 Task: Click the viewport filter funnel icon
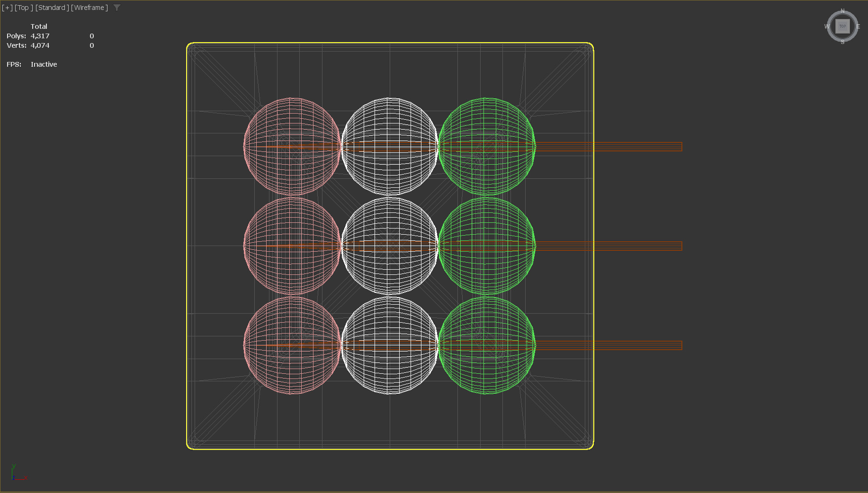tap(117, 8)
